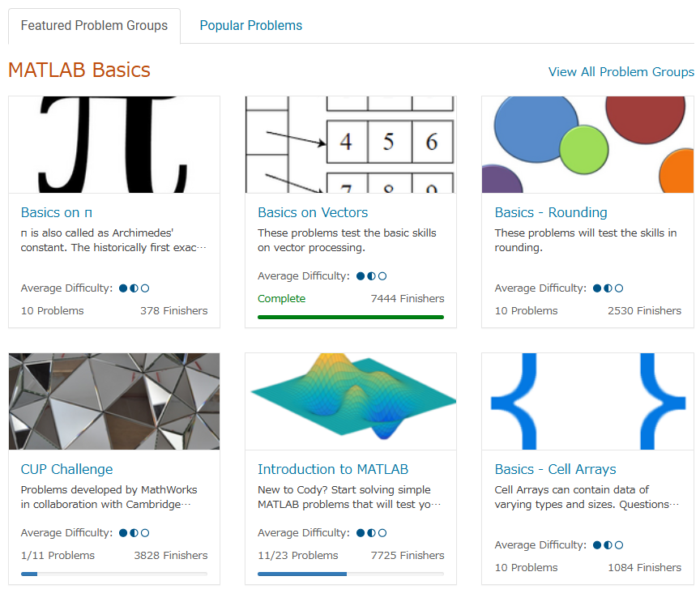The width and height of the screenshot is (700, 589).
Task: Click the green Basics on Vectors progress bar
Action: (x=351, y=317)
